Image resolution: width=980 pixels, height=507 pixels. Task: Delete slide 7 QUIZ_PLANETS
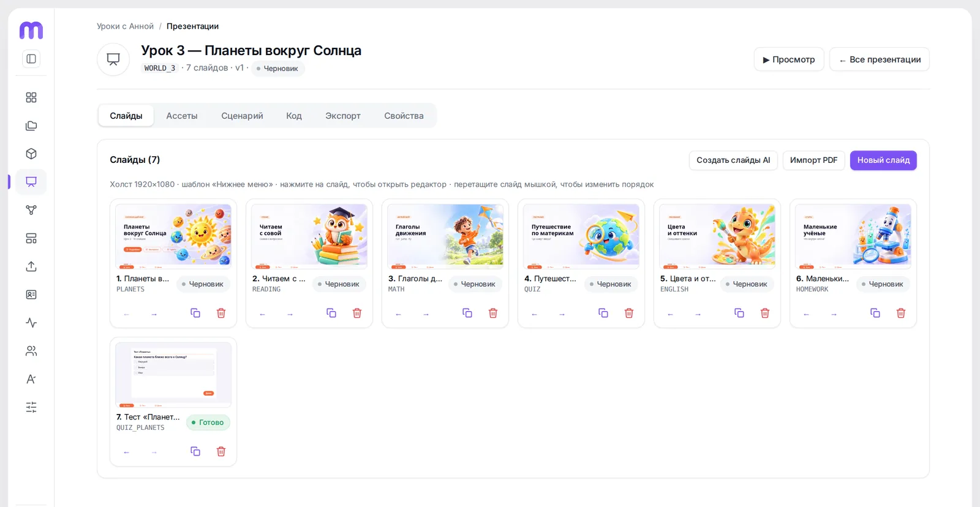[x=221, y=451]
